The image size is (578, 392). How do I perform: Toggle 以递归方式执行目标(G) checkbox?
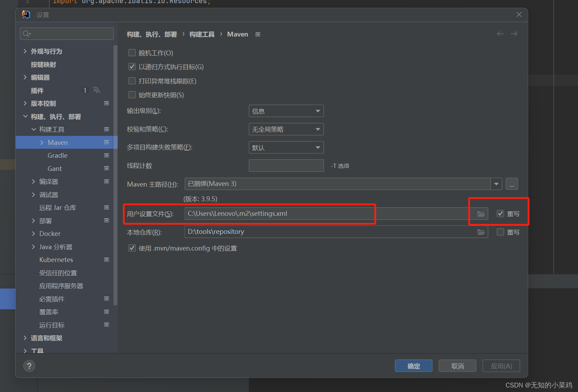click(132, 67)
